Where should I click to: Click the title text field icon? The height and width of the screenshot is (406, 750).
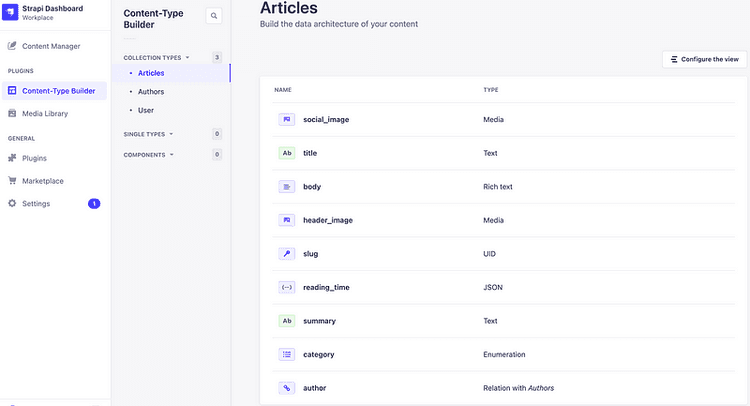pyautogui.click(x=286, y=153)
